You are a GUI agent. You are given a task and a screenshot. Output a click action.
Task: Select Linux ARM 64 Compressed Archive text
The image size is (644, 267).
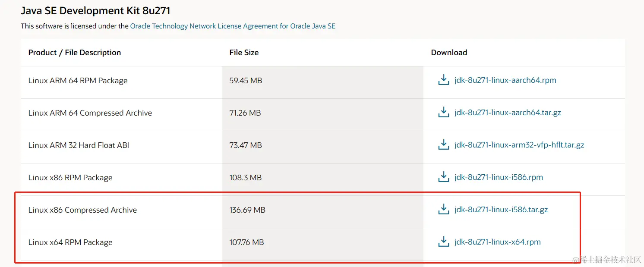[90, 113]
